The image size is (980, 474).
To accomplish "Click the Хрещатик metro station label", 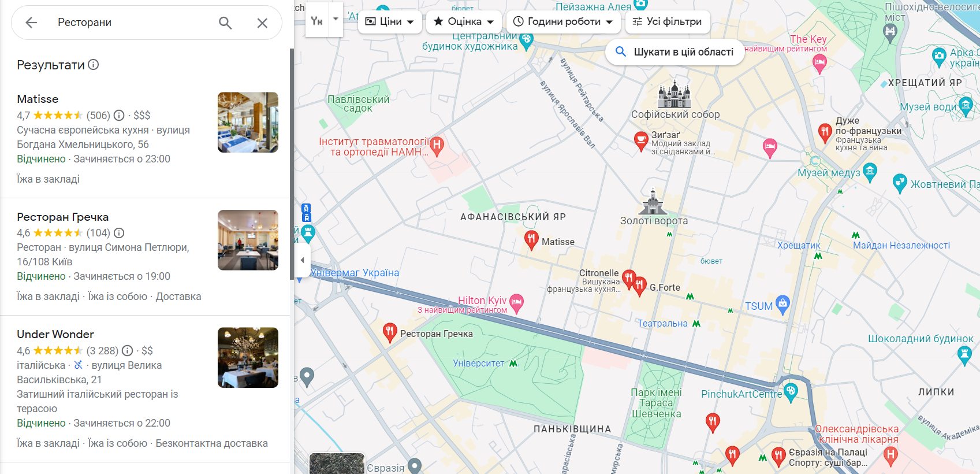I will [799, 246].
